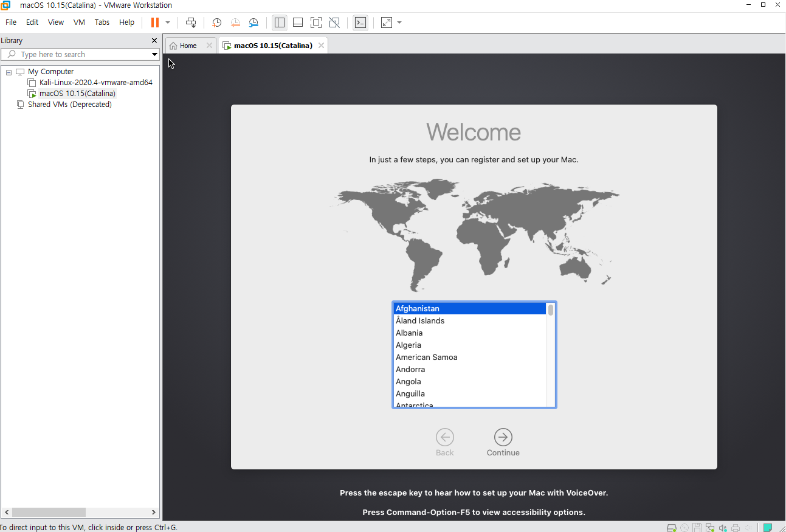Click the stretch guest display icon
This screenshot has width=786, height=532.
387,22
